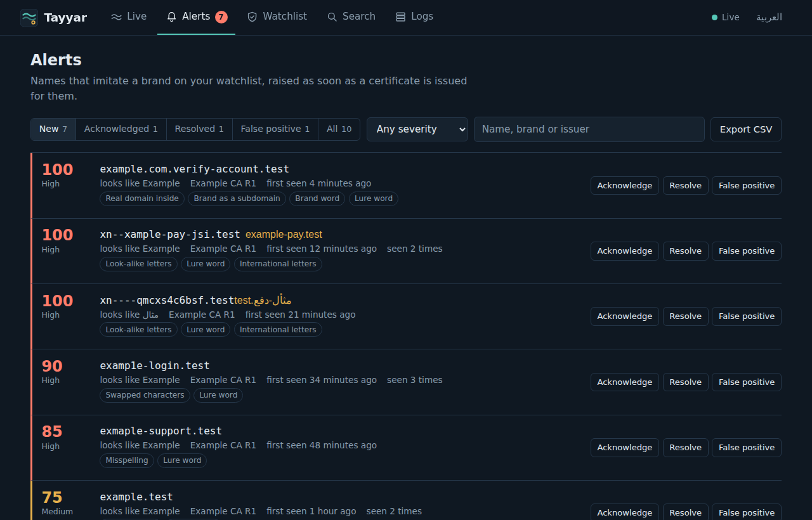
Task: Click the exmaple-support.test name
Action: pyautogui.click(x=161, y=431)
